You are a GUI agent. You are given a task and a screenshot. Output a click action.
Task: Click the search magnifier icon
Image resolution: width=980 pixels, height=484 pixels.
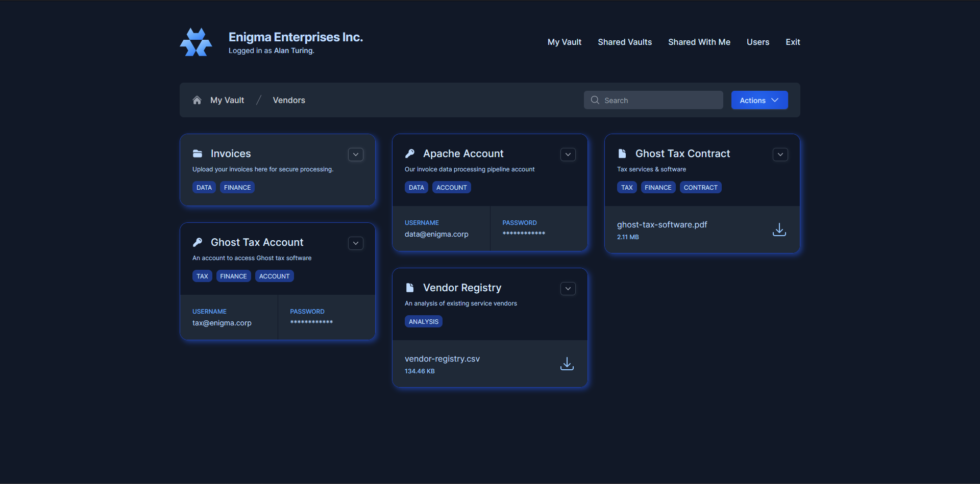point(595,100)
